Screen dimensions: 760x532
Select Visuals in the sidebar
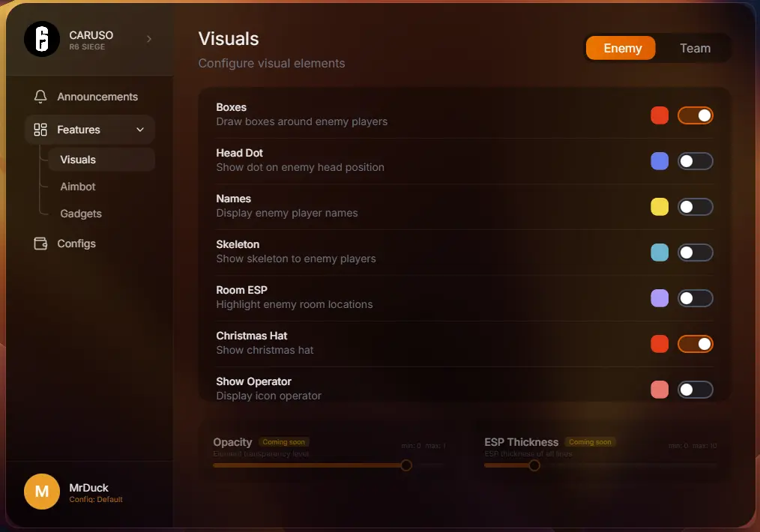pyautogui.click(x=78, y=160)
